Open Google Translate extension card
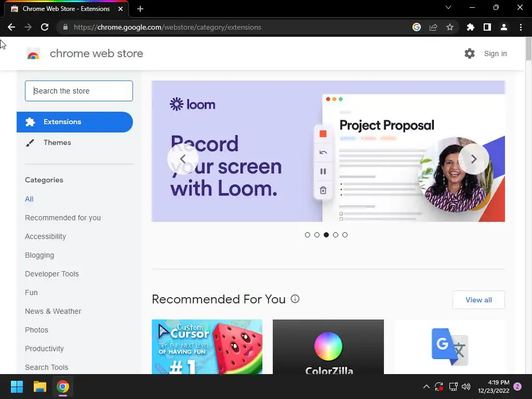Viewport: 532px width, 399px height. tap(449, 347)
